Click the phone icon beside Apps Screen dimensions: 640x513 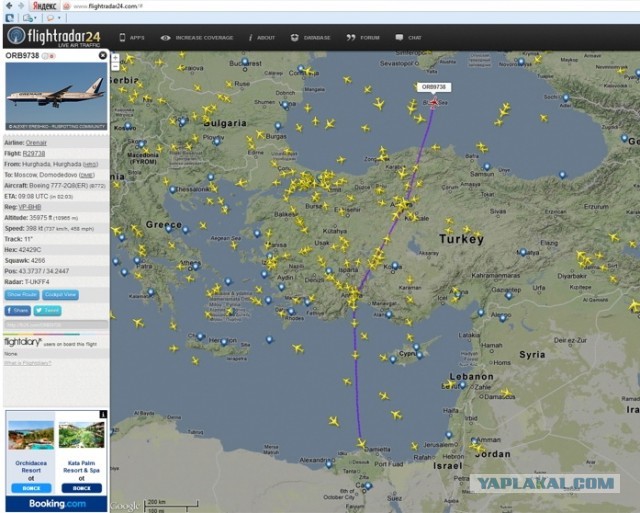coord(122,38)
